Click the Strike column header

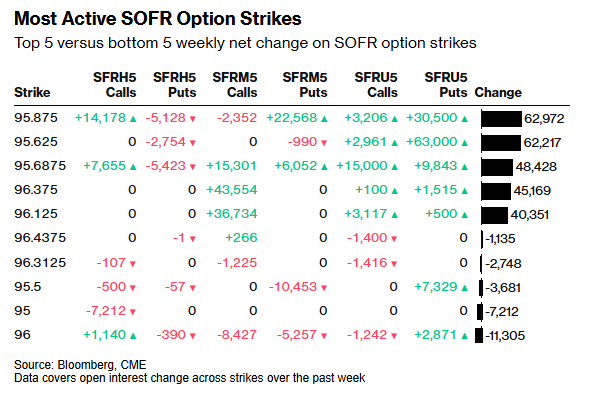click(x=32, y=92)
